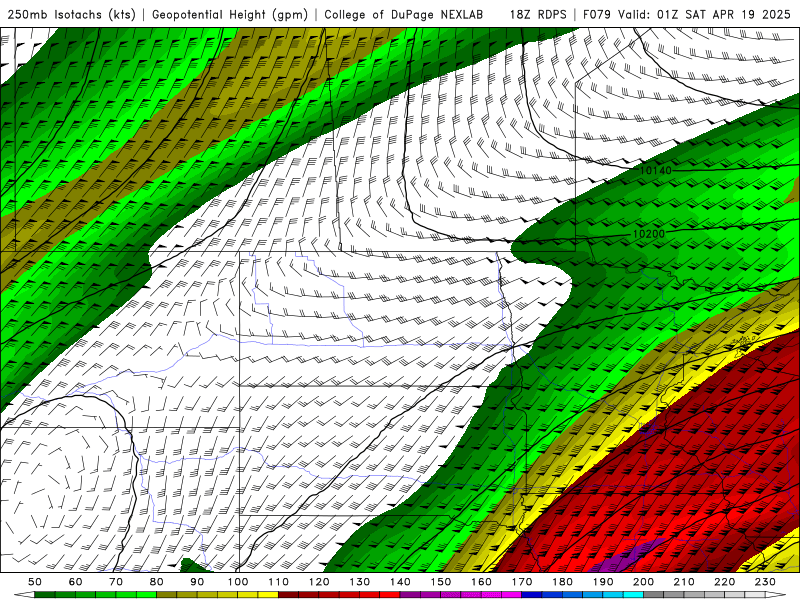Click the 10140 height contour label

click(x=656, y=170)
